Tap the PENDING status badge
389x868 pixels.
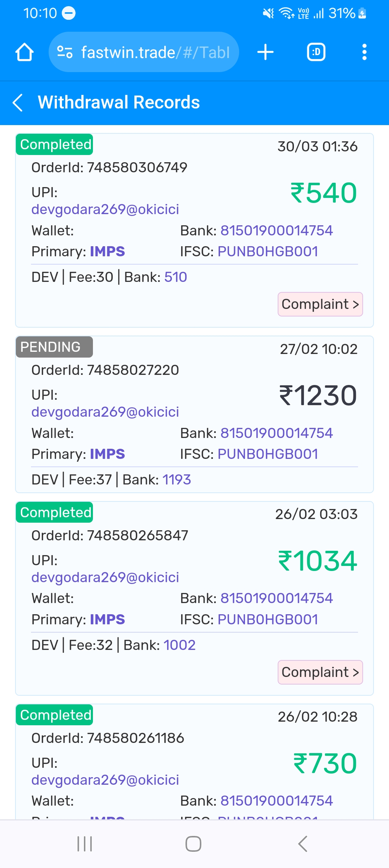click(54, 347)
